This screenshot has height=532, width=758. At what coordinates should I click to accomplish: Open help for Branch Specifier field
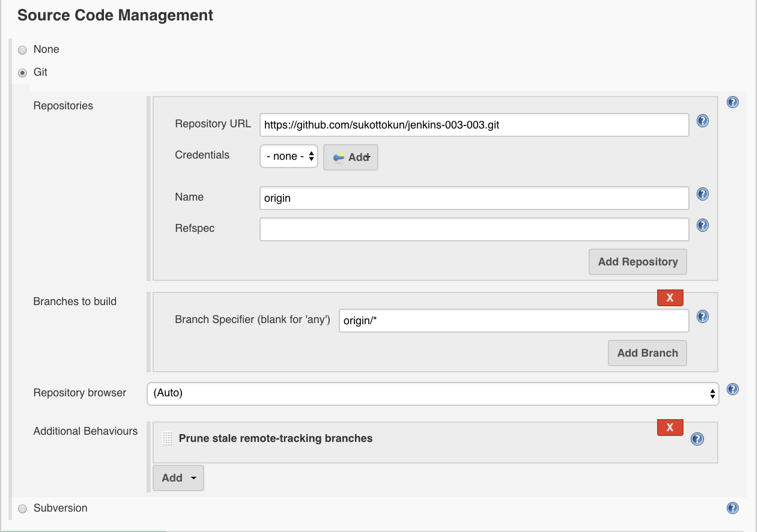click(702, 317)
